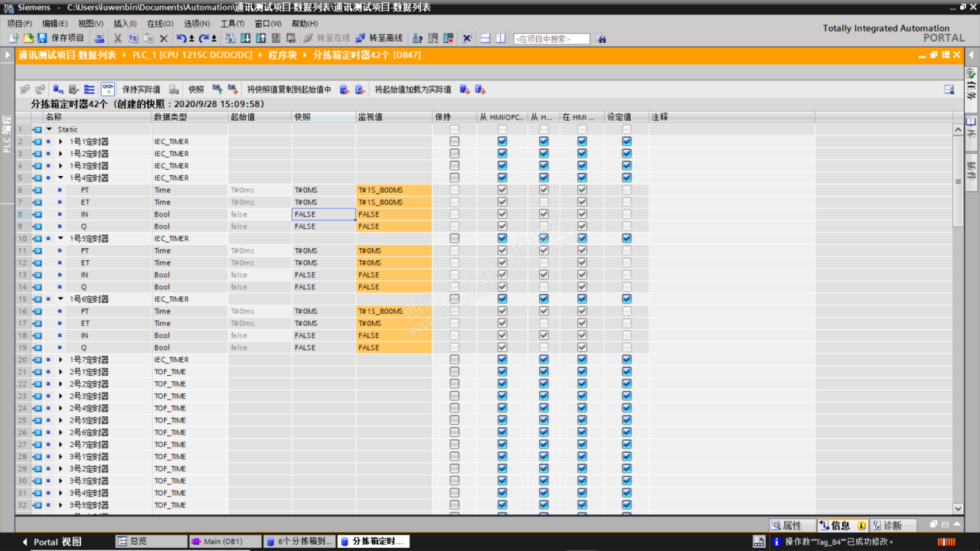Click the delete X icon in toolbar

coord(163,37)
